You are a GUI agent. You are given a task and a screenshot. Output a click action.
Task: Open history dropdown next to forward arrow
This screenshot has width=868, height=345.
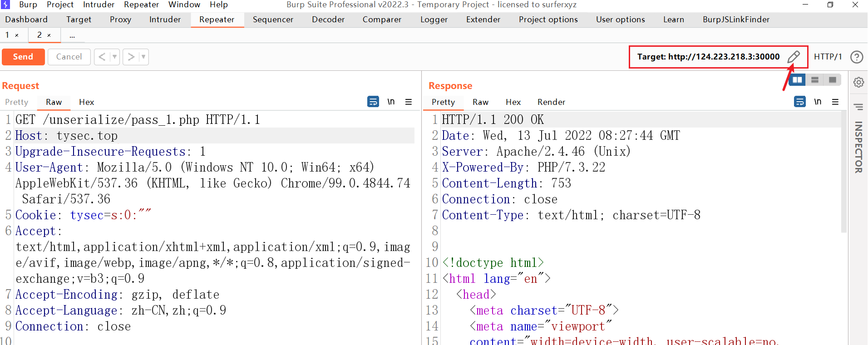tap(143, 57)
